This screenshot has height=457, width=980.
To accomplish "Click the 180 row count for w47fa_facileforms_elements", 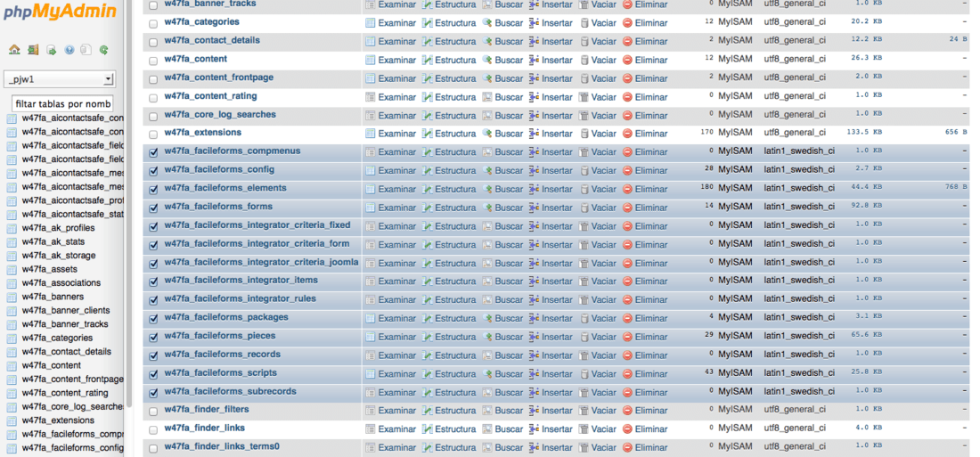I will pos(707,187).
